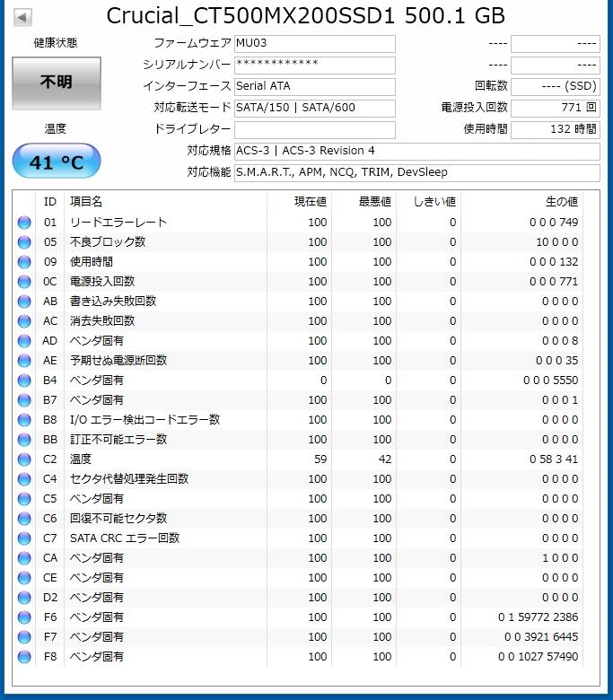Click the status circle for ID AE
613x700 pixels.
24,361
